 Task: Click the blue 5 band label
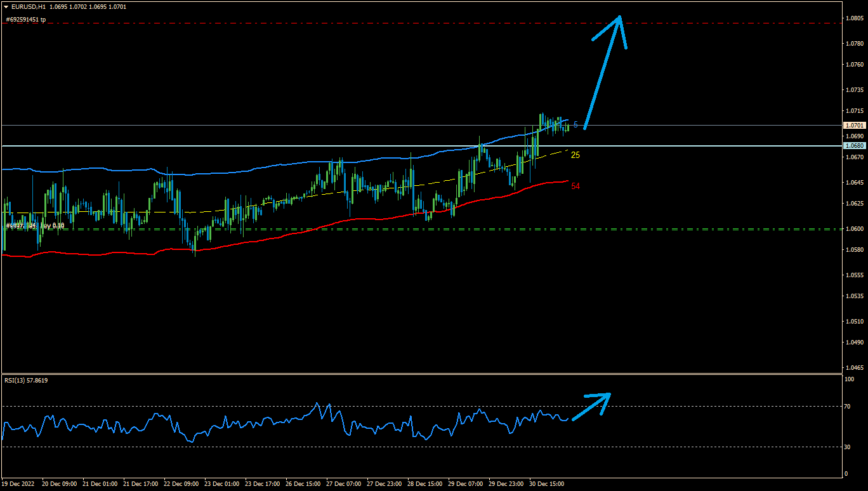pyautogui.click(x=575, y=124)
